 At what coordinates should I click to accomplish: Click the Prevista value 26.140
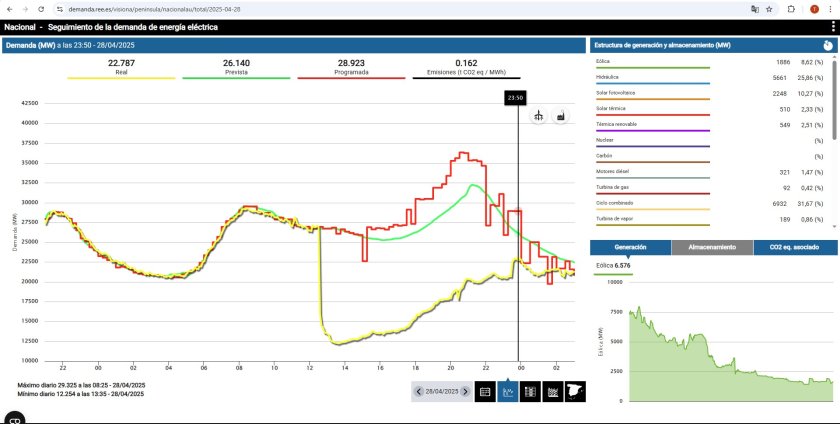point(236,63)
